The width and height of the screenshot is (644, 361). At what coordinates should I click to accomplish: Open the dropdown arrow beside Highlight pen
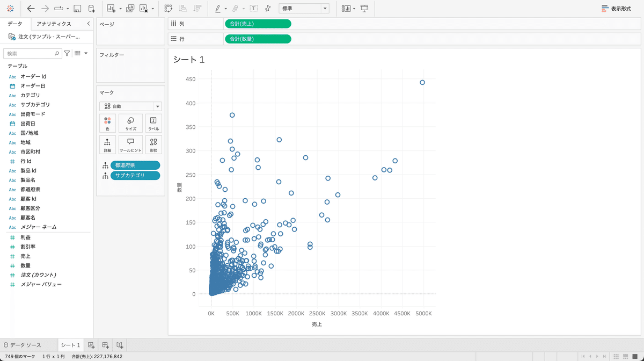[226, 9]
